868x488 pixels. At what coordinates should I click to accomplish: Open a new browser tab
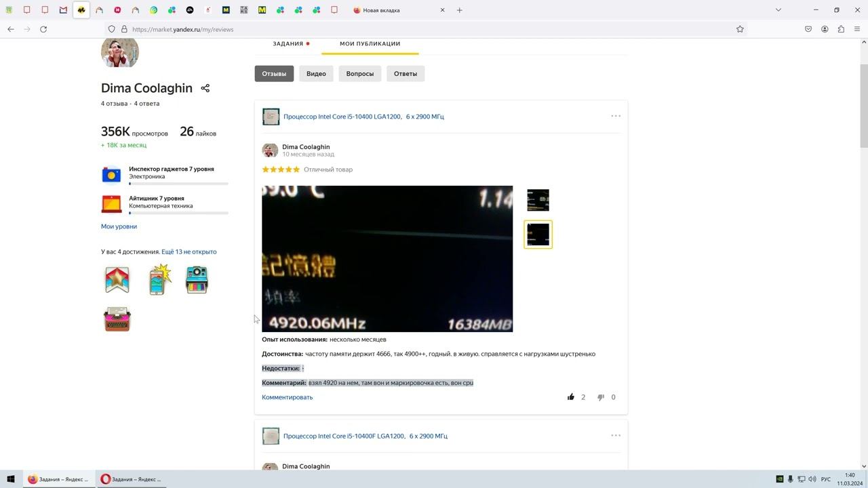(459, 10)
